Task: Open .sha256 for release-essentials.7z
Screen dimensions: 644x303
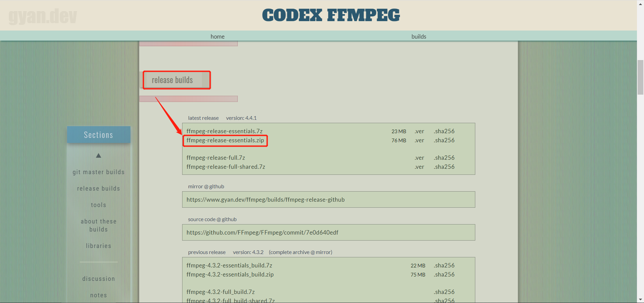Action: pyautogui.click(x=444, y=131)
